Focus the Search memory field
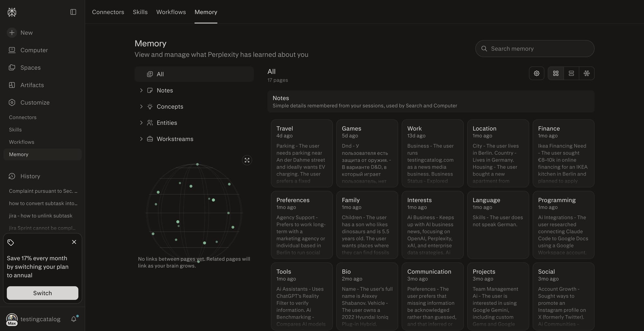Image resolution: width=644 pixels, height=331 pixels. point(535,49)
